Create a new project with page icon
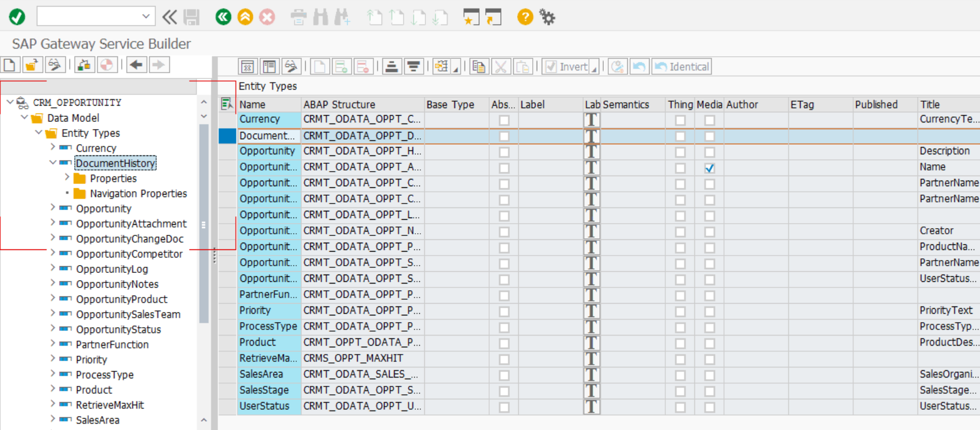980x430 pixels. click(10, 65)
